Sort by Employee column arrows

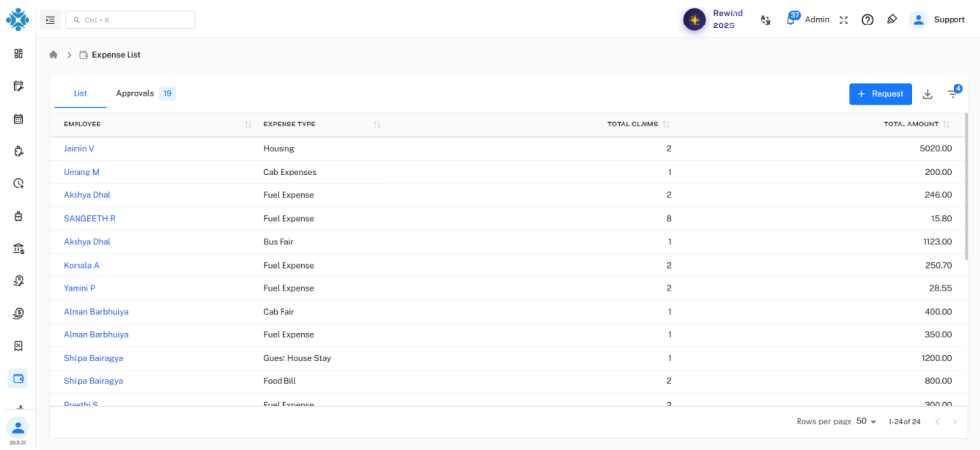(249, 125)
